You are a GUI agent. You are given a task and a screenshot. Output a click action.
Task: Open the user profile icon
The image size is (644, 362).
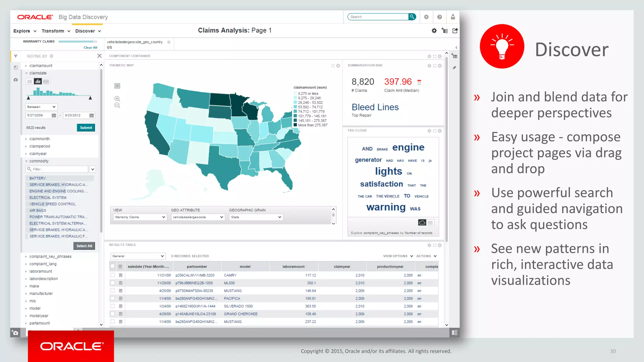click(x=453, y=17)
